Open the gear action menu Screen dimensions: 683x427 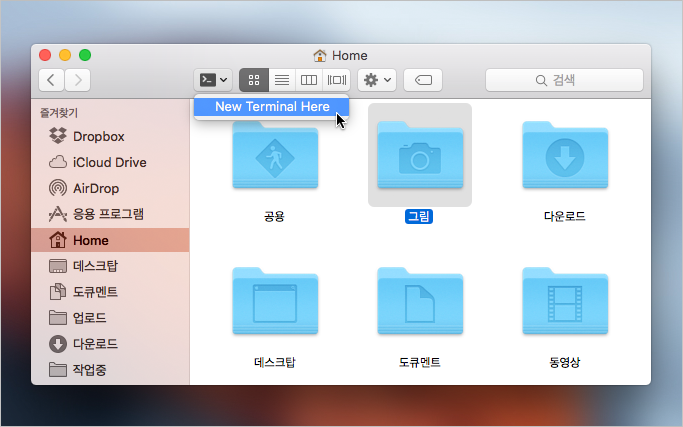coord(377,80)
